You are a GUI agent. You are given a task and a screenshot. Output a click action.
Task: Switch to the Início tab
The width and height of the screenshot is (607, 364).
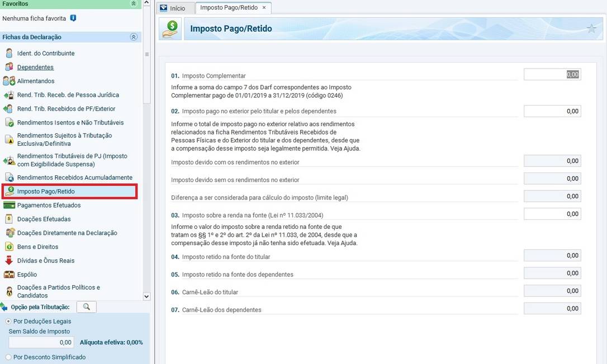tap(173, 8)
